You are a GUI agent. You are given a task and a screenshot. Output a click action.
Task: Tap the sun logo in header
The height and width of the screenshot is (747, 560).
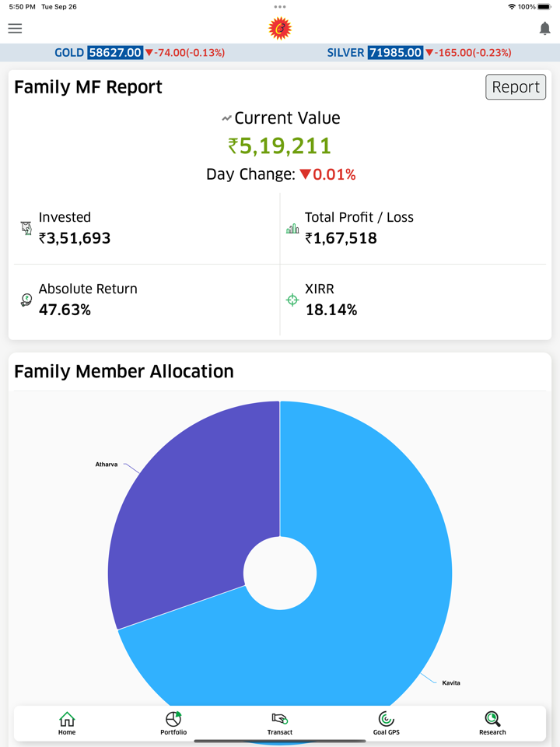tap(280, 29)
